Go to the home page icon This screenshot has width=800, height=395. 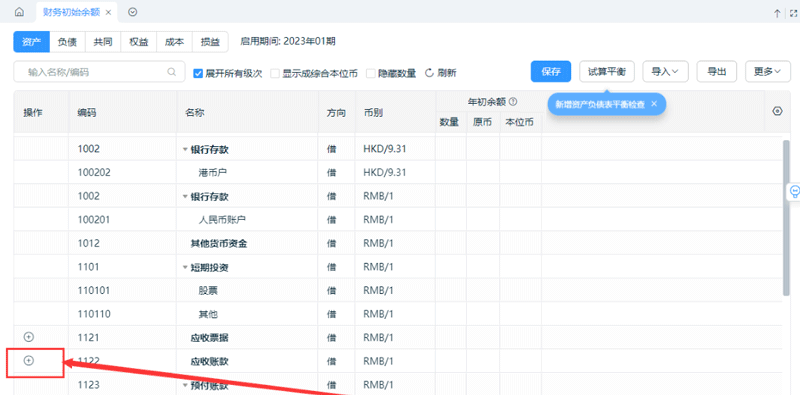(x=19, y=12)
